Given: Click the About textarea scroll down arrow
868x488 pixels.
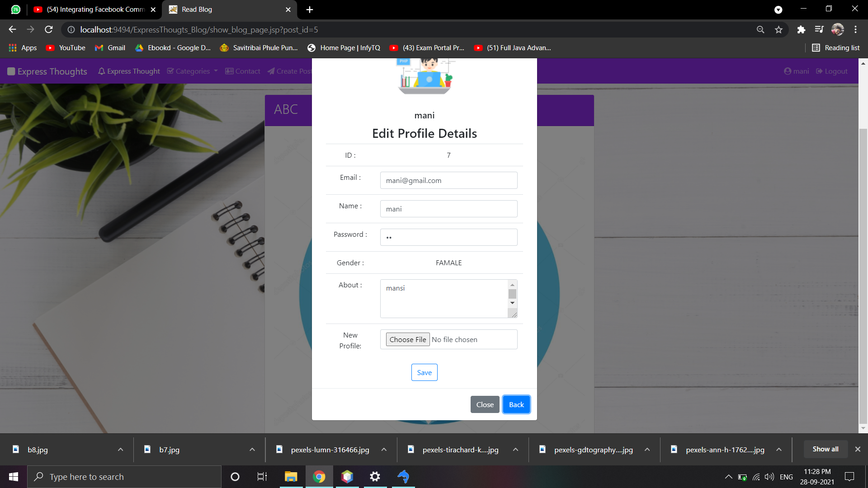Looking at the screenshot, I should click(512, 303).
